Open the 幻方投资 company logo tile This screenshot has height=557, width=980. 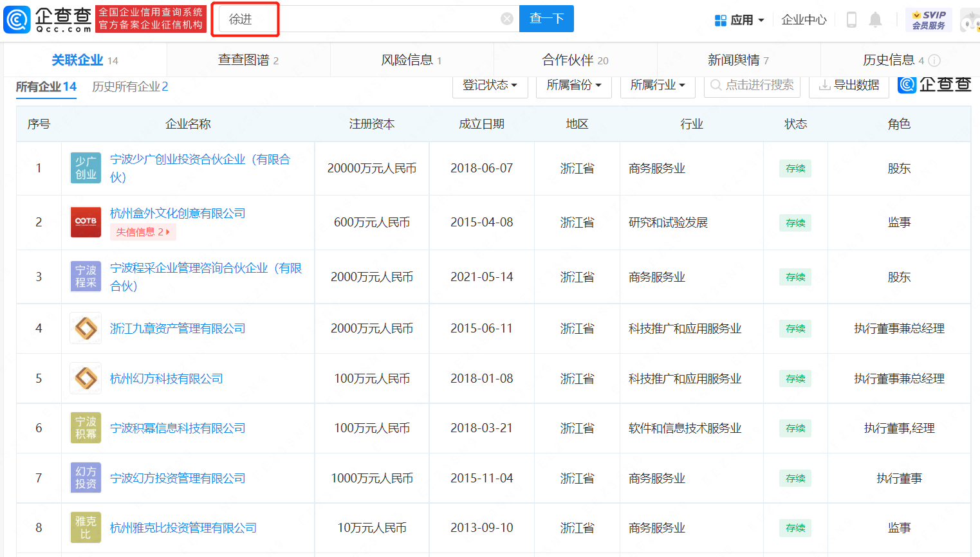(86, 478)
